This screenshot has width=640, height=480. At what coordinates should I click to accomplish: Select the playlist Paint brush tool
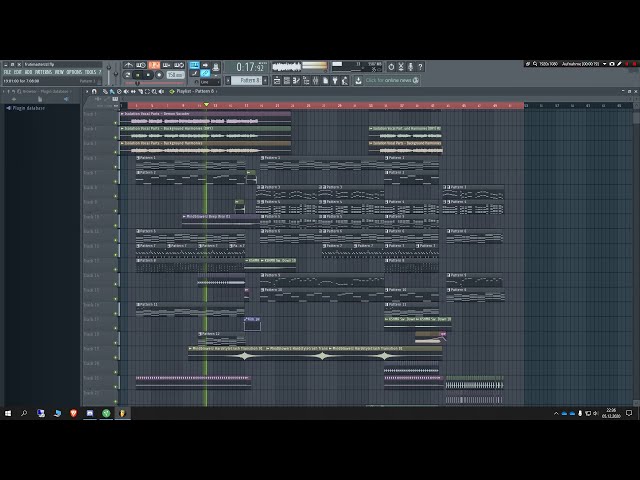(112, 91)
